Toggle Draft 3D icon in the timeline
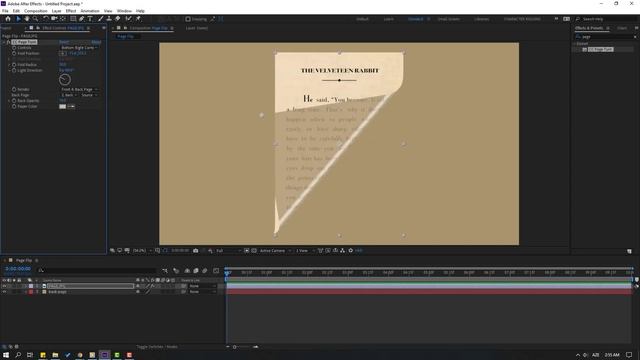This screenshot has height=360, width=640. pos(176,270)
